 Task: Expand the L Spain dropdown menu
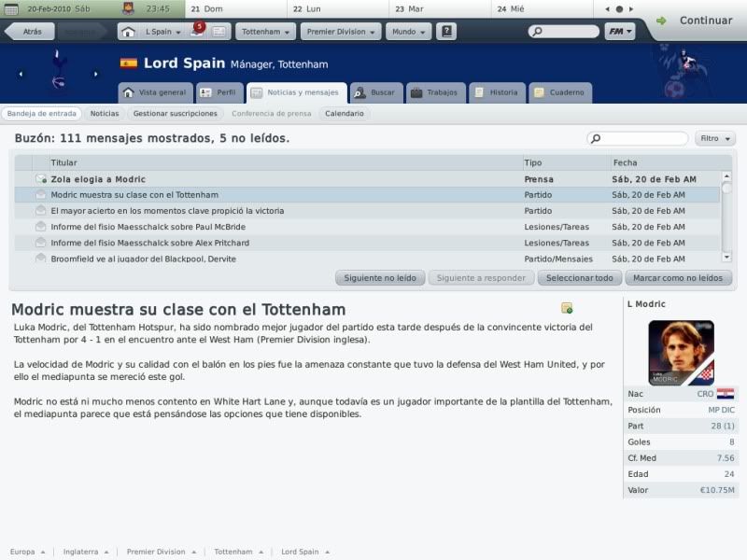[x=163, y=32]
